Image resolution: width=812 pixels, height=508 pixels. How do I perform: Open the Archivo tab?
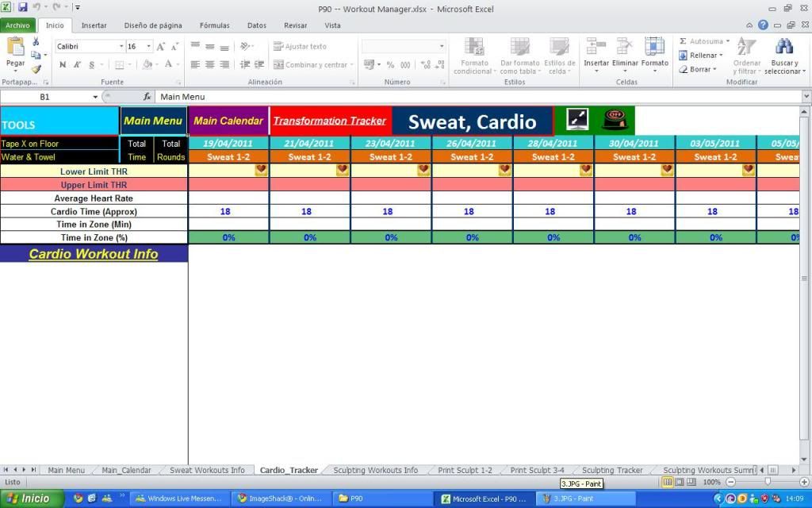[x=17, y=25]
